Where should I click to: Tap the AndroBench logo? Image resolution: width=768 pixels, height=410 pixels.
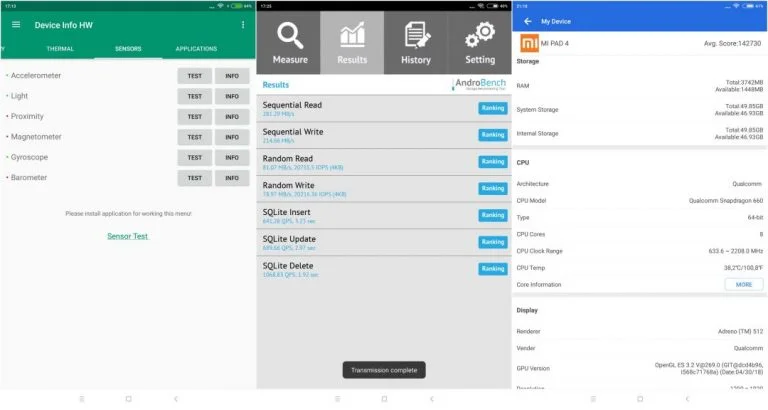click(x=480, y=84)
